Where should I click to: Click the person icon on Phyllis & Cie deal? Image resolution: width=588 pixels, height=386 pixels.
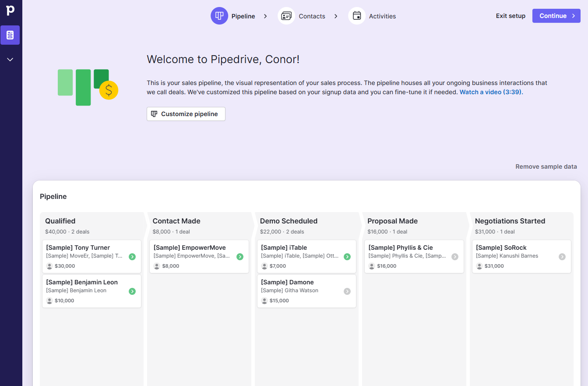coord(371,266)
